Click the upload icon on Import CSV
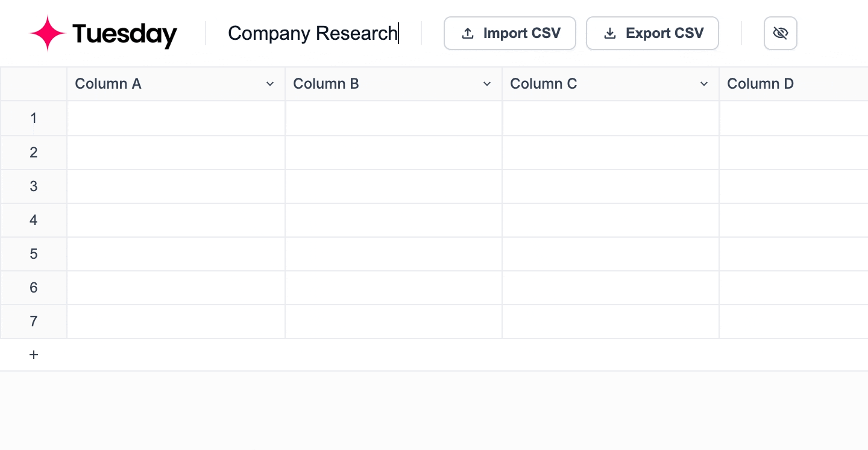This screenshot has width=868, height=450. pos(467,34)
